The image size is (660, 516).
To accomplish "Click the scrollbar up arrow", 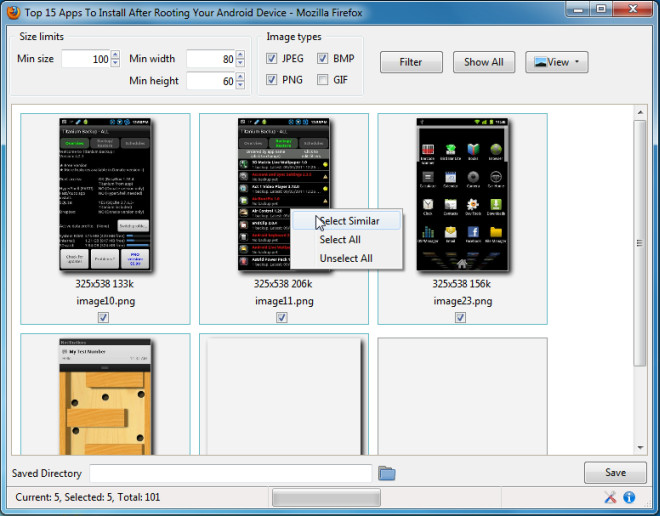I will point(640,112).
